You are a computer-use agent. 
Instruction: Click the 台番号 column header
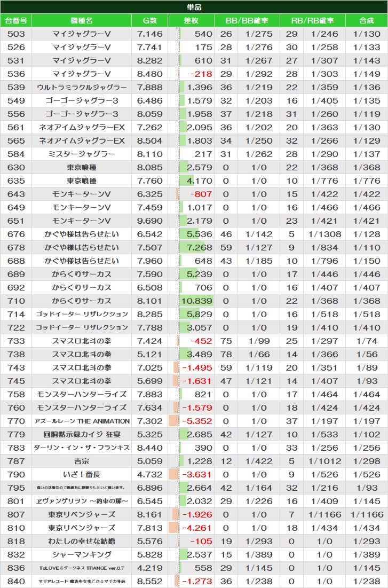(x=16, y=21)
